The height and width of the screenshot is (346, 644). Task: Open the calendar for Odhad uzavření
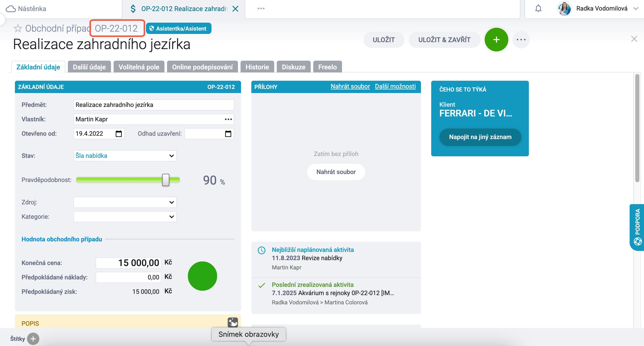click(228, 134)
